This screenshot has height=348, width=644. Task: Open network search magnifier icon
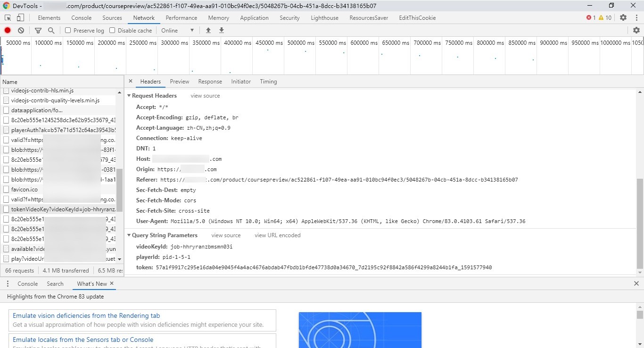pos(51,30)
